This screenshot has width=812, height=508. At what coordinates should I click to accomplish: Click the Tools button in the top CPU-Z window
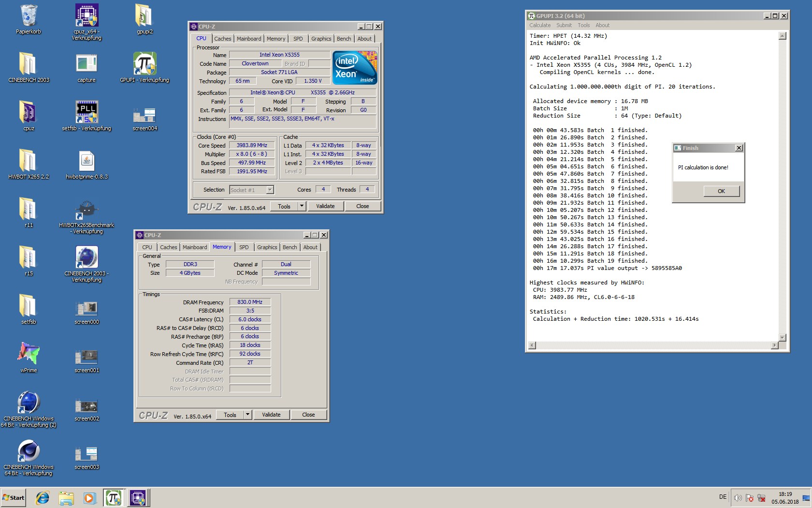point(284,206)
